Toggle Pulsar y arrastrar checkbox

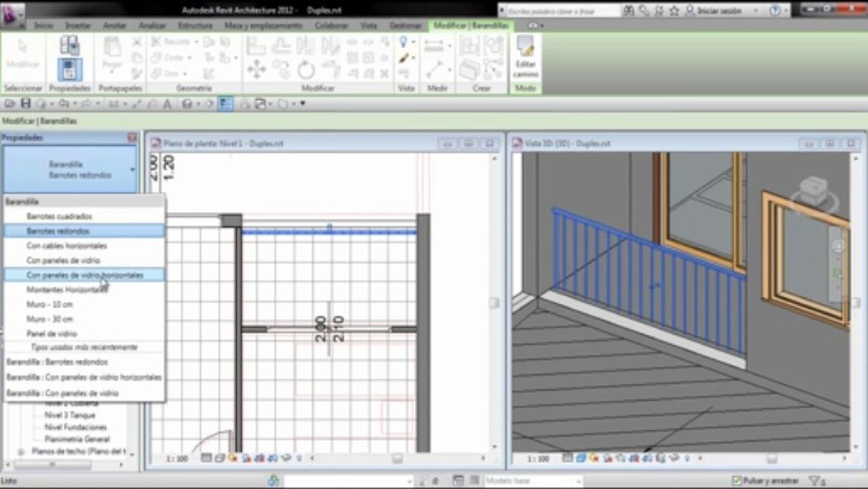[737, 481]
